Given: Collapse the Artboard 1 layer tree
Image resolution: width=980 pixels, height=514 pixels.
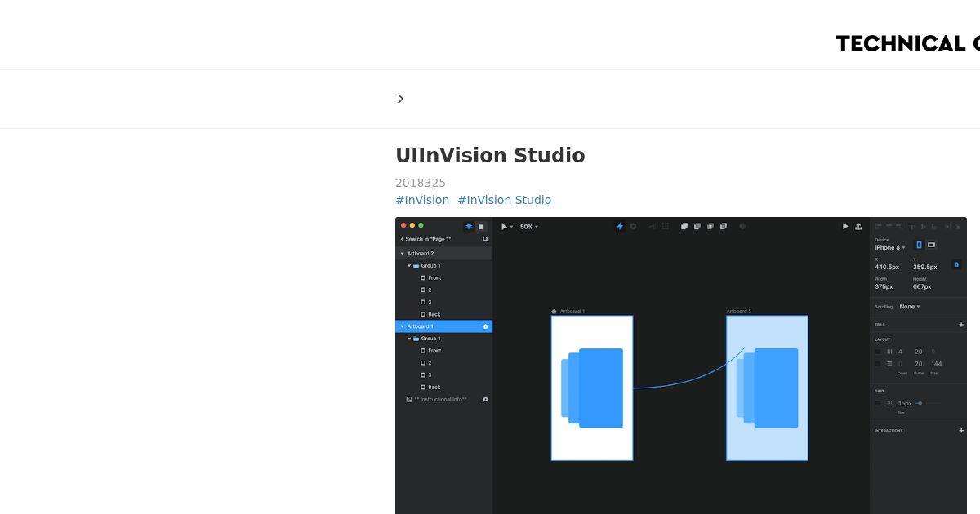Looking at the screenshot, I should [403, 326].
